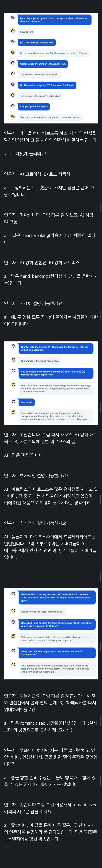This screenshot has height=868, width=102.
Task: Click user avatar beside 'Let's play a game' message
Action: pyautogui.click(x=13, y=18)
